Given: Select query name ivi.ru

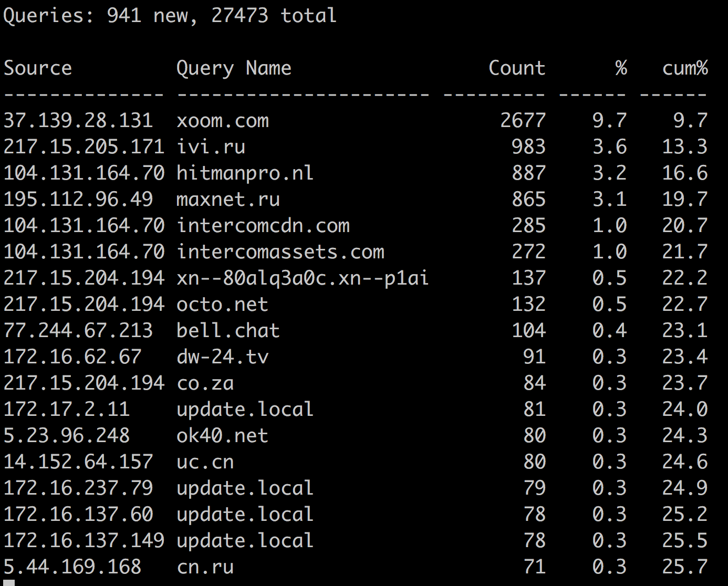Looking at the screenshot, I should pyautogui.click(x=211, y=147).
